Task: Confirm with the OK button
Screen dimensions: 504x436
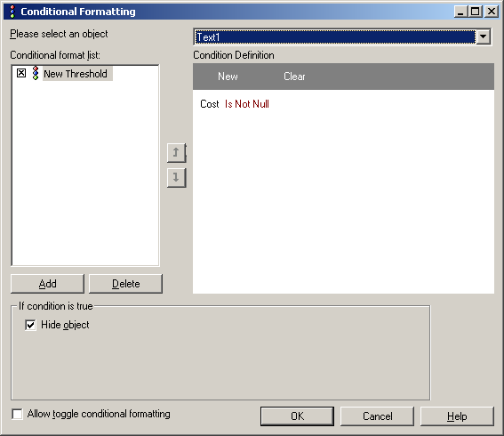Action: click(x=297, y=416)
